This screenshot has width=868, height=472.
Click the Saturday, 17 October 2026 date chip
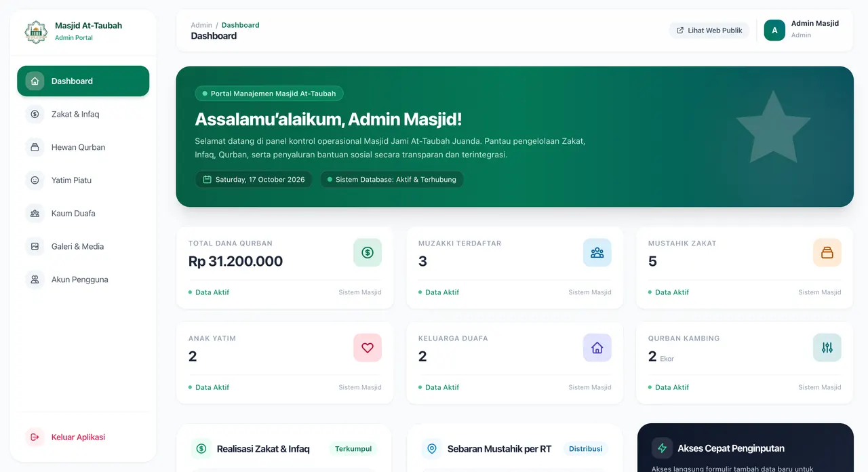tap(254, 180)
